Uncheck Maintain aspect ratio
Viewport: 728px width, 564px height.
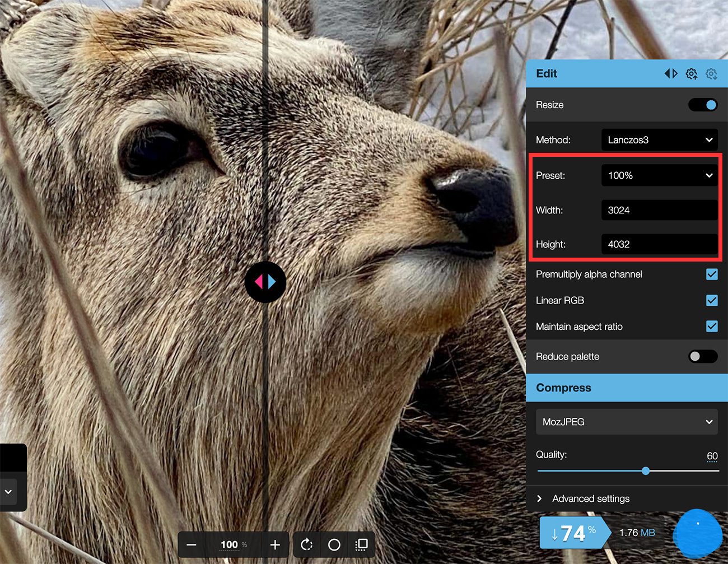[712, 326]
